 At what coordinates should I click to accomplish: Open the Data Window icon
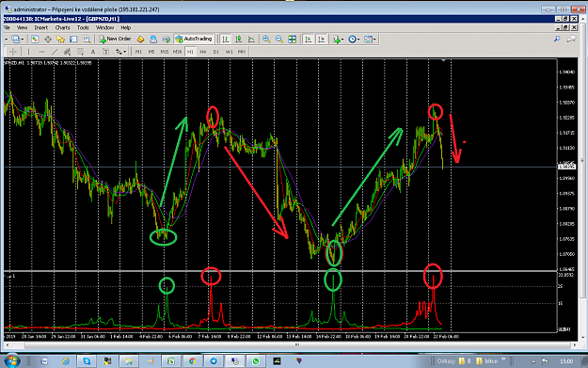click(x=48, y=39)
